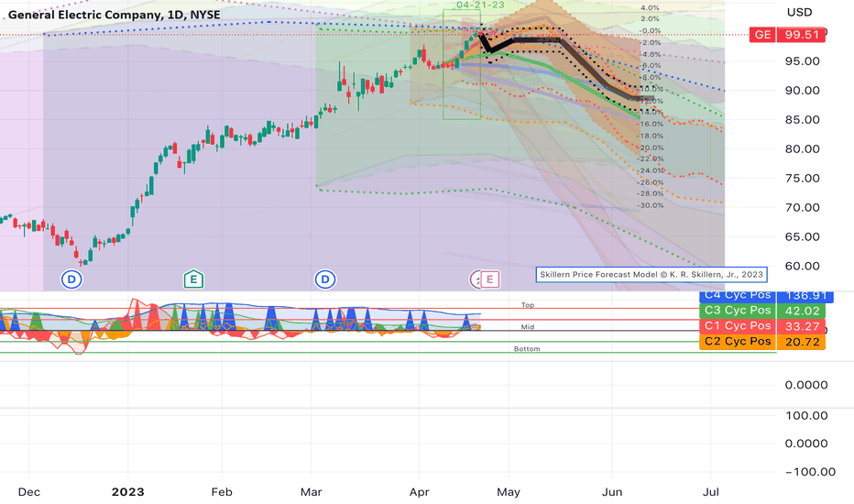Select the C4 Cyc Pos indicator label
Image resolution: width=854 pixels, height=504 pixels.
point(738,295)
